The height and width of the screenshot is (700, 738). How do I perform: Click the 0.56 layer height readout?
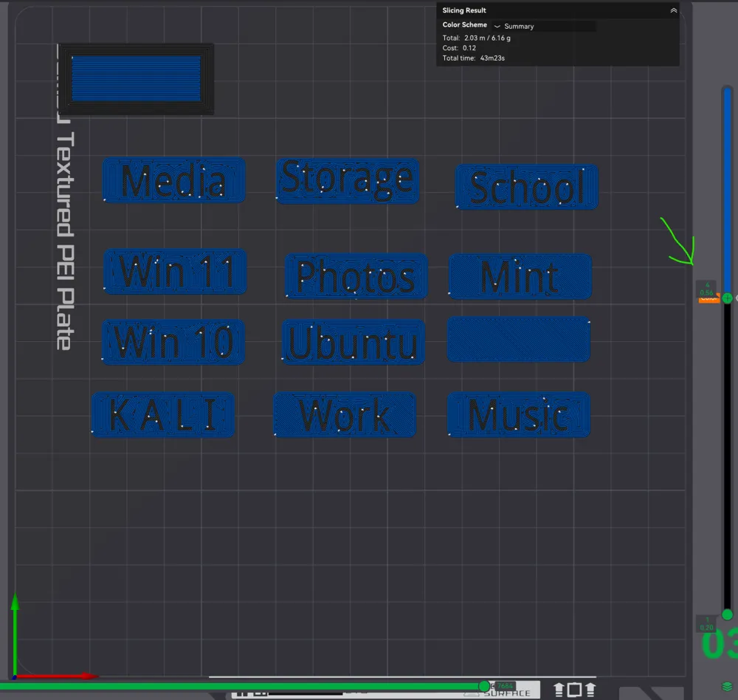706,292
